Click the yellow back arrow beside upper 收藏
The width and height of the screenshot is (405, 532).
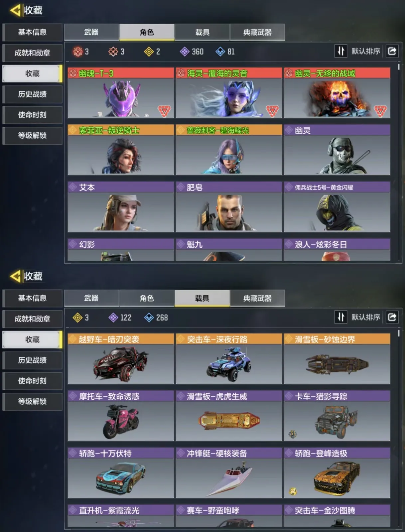(x=15, y=10)
